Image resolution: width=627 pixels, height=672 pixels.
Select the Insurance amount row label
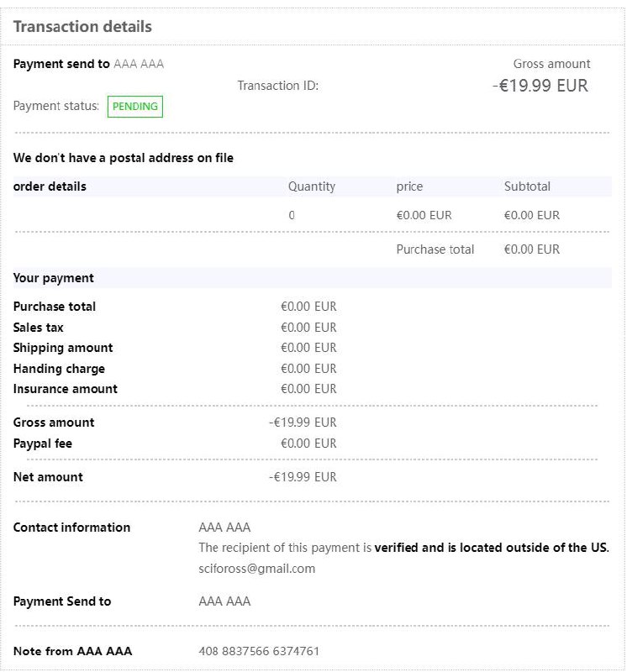coord(66,389)
